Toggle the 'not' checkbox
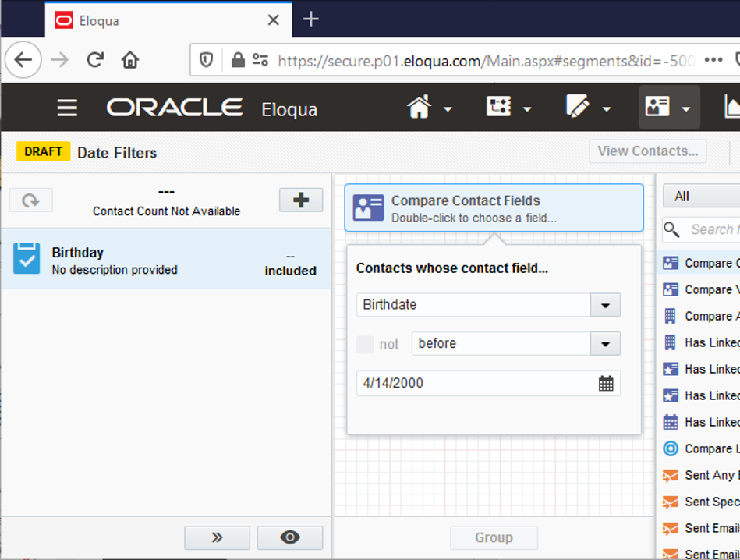Viewport: 740px width, 560px height. click(365, 344)
